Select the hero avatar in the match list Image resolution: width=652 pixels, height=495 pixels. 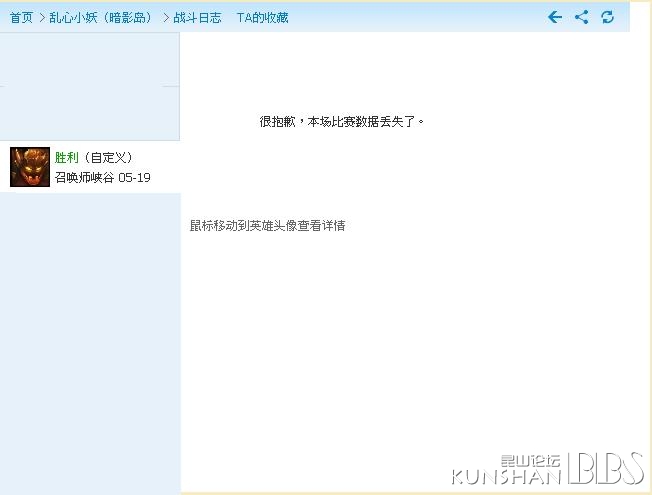tap(30, 167)
